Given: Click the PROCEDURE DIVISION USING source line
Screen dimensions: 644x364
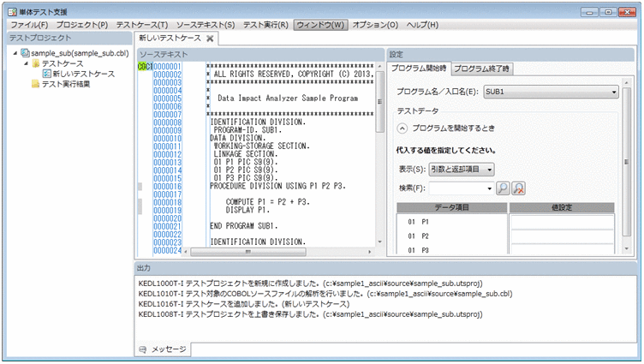Looking at the screenshot, I should coord(277,186).
